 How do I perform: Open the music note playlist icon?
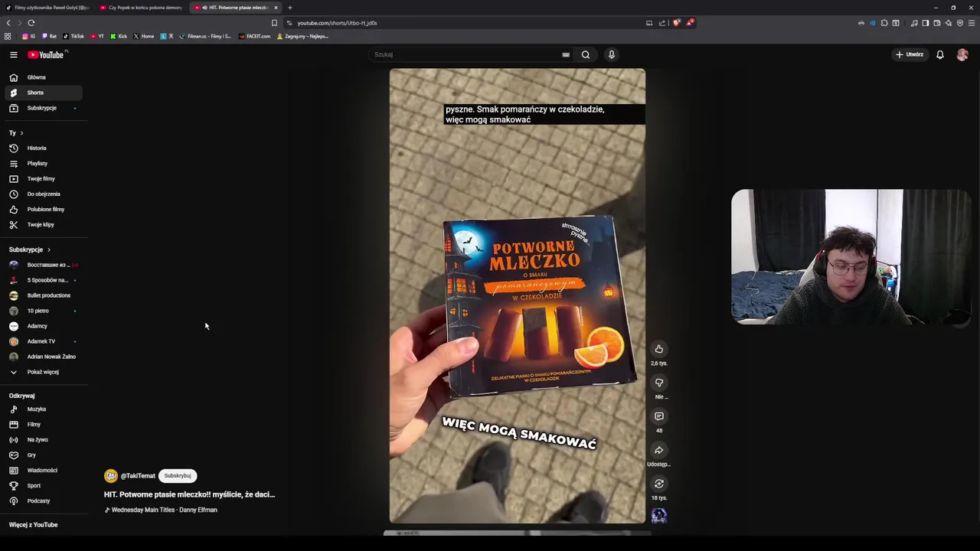pos(914,23)
